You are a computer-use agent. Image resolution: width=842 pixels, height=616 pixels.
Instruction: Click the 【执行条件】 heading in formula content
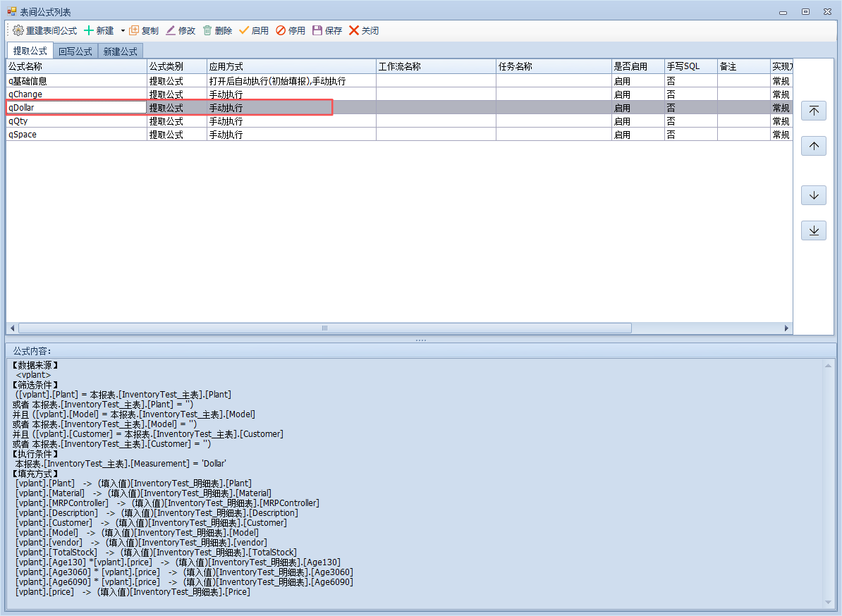point(35,454)
